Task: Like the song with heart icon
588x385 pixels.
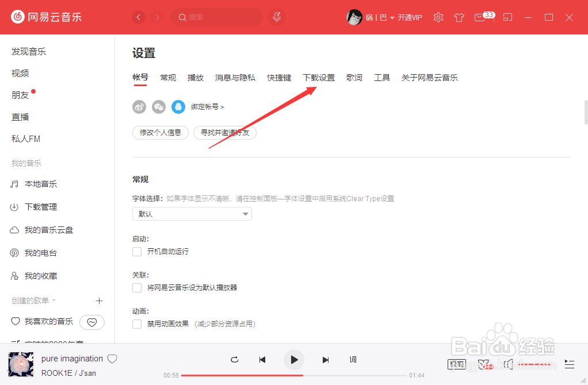Action: coord(112,359)
